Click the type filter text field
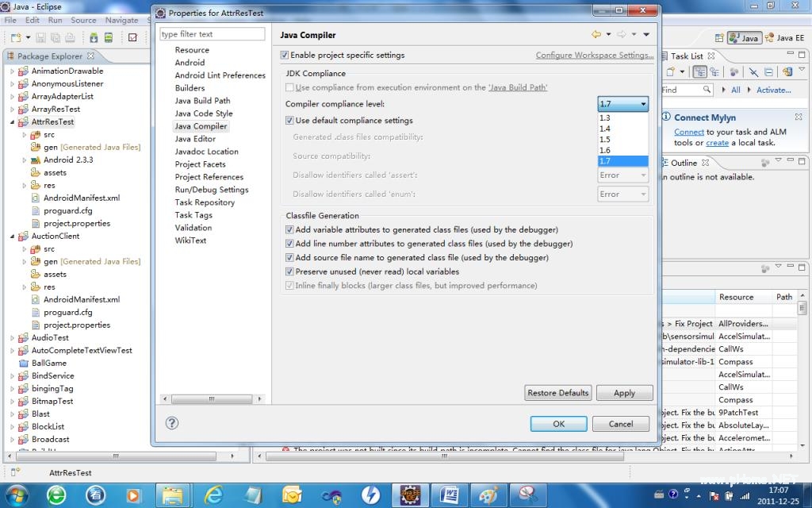 tap(213, 34)
